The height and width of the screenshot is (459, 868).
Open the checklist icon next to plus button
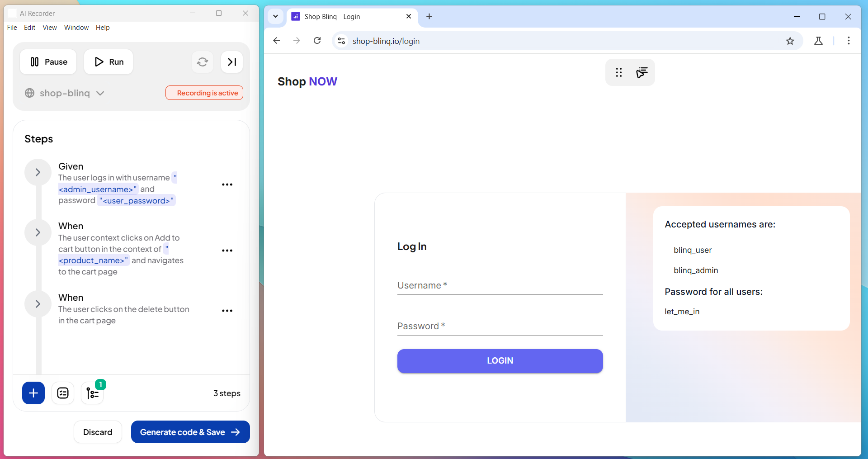(x=63, y=393)
